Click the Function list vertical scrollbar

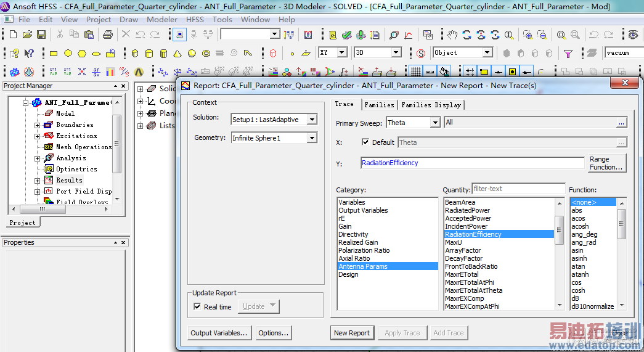621,254
